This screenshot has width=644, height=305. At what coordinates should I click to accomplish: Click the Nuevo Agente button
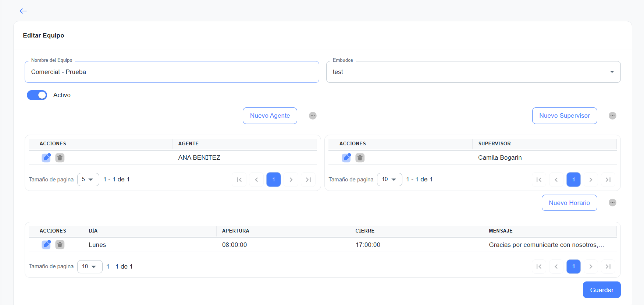coord(270,116)
